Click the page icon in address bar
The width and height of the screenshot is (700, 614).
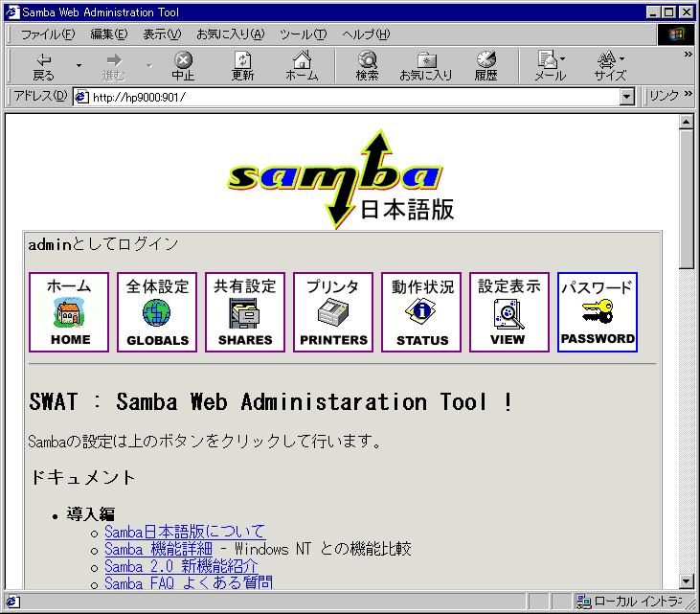pos(81,97)
